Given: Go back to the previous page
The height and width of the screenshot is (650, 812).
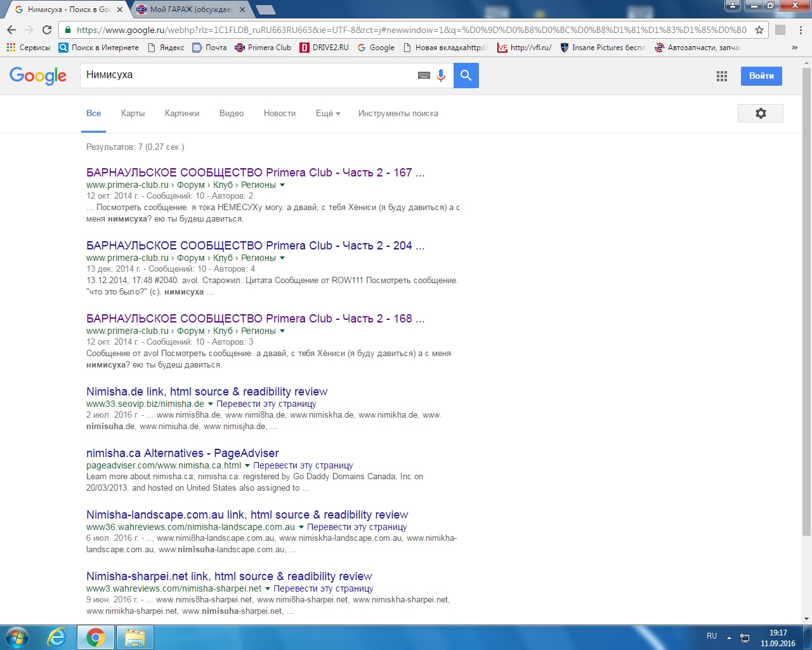Looking at the screenshot, I should pyautogui.click(x=11, y=30).
